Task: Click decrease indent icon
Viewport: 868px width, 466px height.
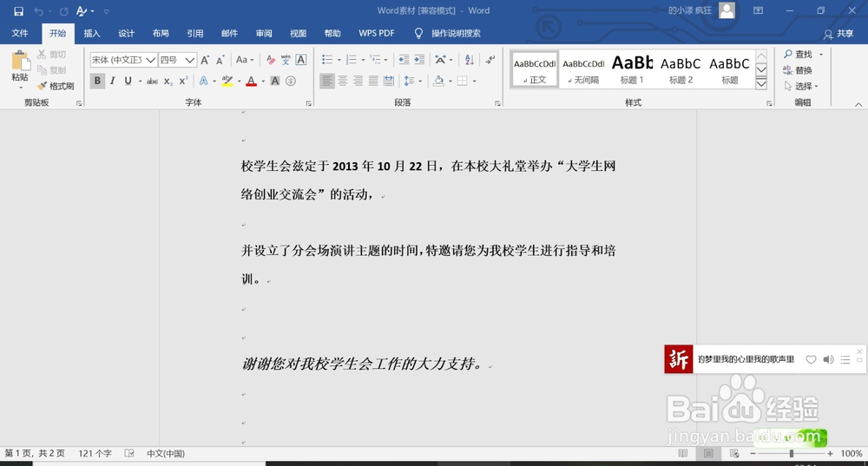Action: (404, 60)
